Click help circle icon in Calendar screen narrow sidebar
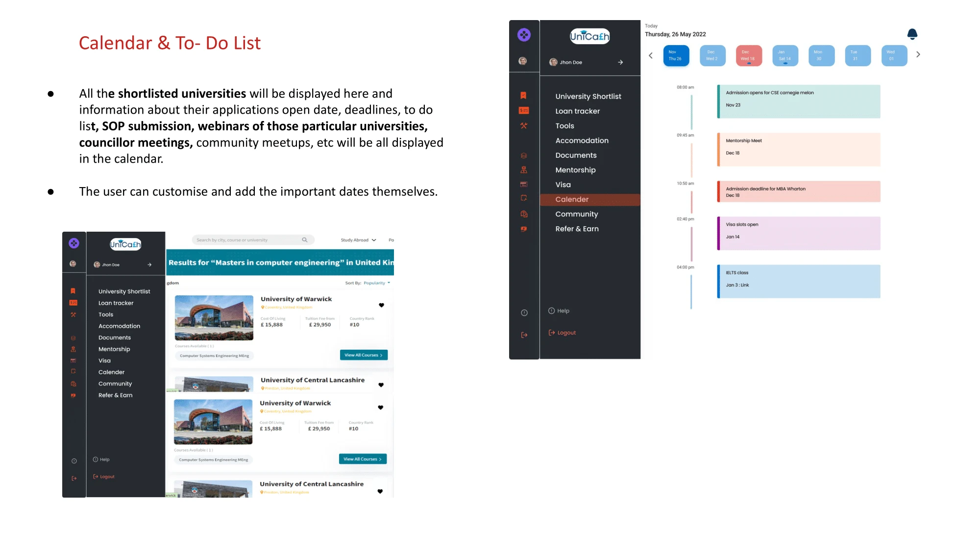The width and height of the screenshot is (980, 551). tap(524, 313)
